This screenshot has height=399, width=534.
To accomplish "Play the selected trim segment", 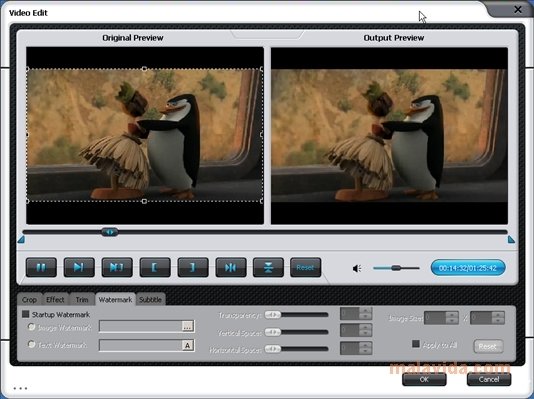I will coord(117,267).
